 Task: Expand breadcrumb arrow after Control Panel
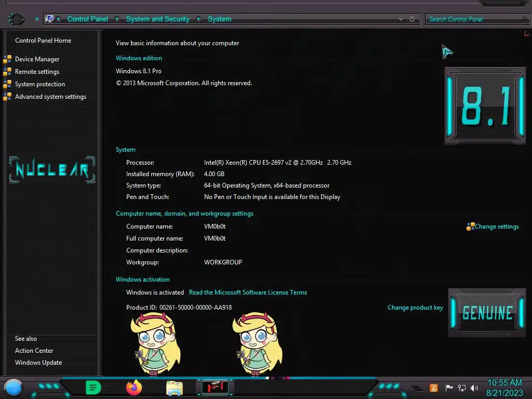tap(117, 19)
